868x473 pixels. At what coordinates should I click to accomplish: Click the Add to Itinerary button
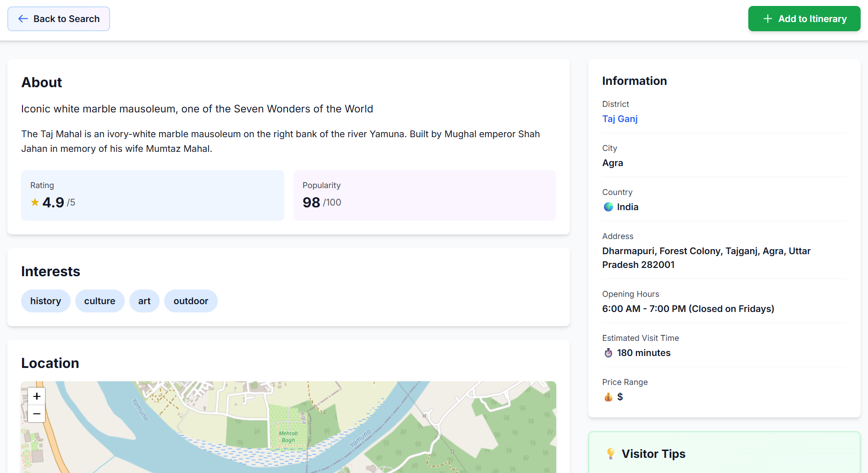pos(804,19)
